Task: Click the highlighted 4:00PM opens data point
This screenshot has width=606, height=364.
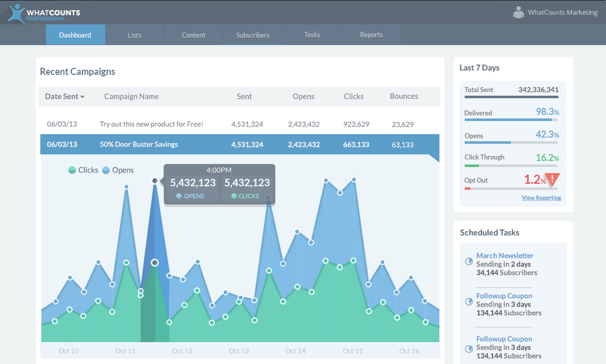Action: (154, 181)
